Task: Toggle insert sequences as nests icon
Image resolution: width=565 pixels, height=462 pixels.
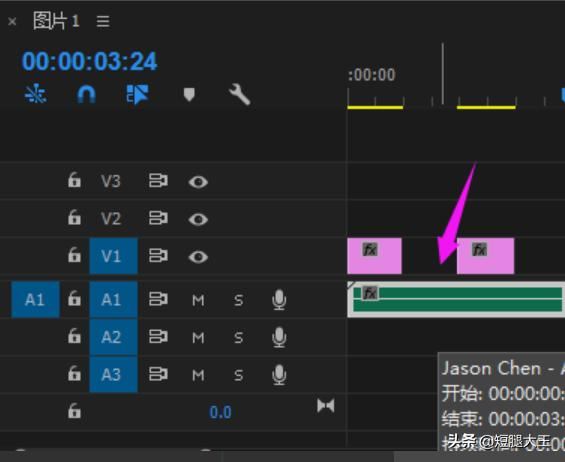Action: [35, 94]
